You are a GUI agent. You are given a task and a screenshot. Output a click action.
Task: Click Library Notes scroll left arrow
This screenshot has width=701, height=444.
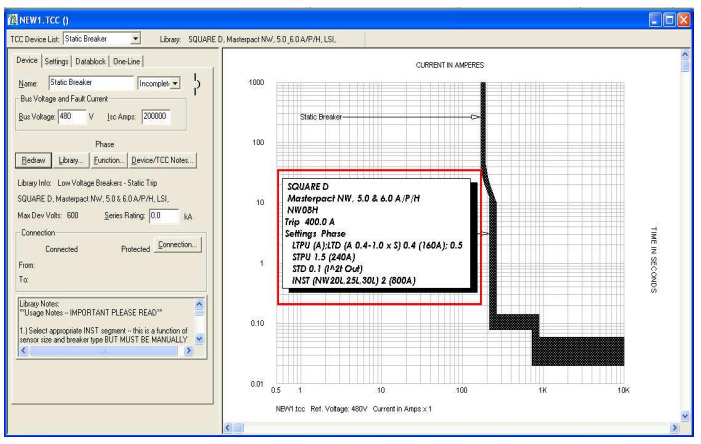(x=24, y=351)
